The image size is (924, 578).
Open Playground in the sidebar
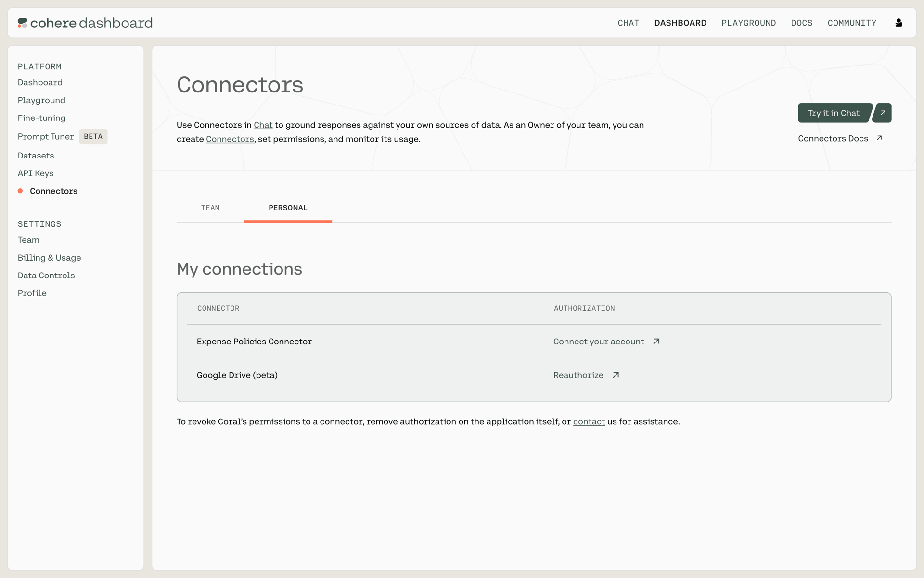41,100
